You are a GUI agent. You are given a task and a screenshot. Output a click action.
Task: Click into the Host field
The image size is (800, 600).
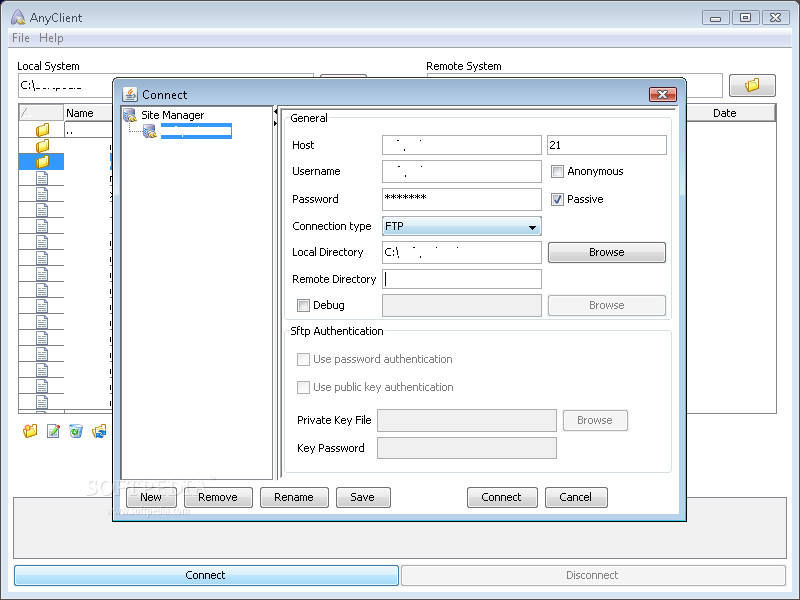(x=462, y=145)
